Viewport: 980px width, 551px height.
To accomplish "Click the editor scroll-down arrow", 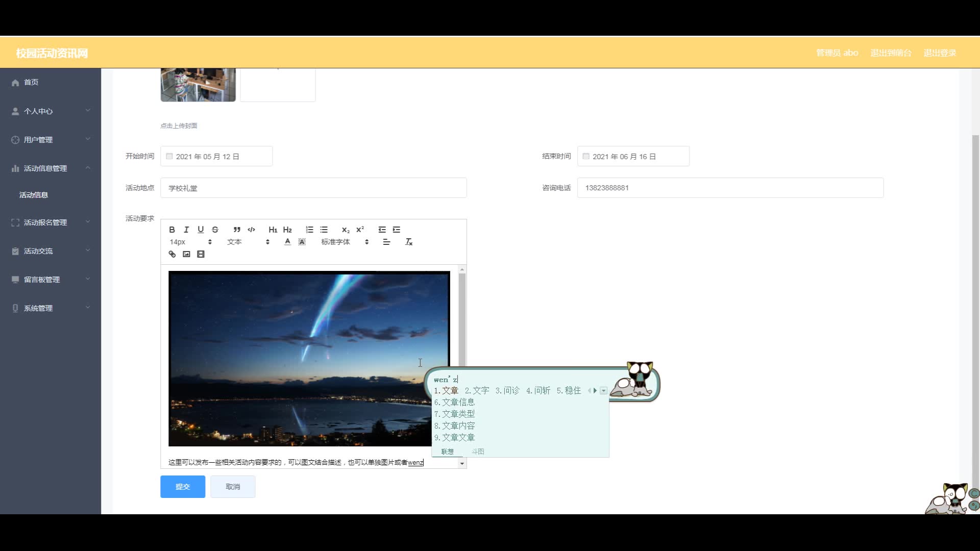I will 462,464.
